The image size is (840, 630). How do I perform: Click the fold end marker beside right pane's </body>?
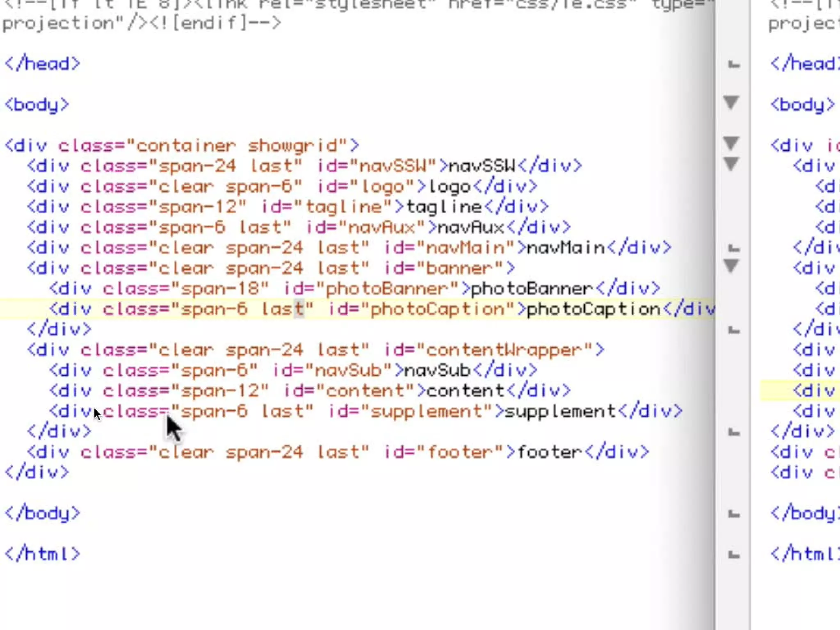point(734,514)
